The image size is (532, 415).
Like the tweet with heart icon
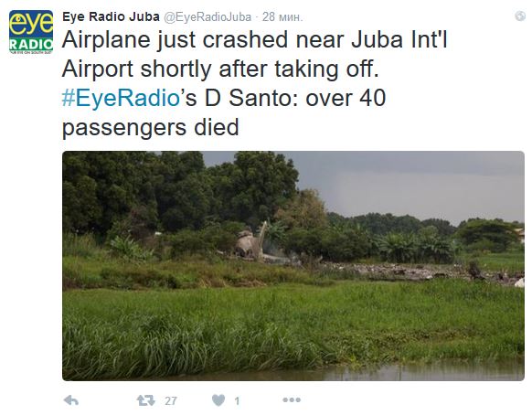tap(218, 400)
